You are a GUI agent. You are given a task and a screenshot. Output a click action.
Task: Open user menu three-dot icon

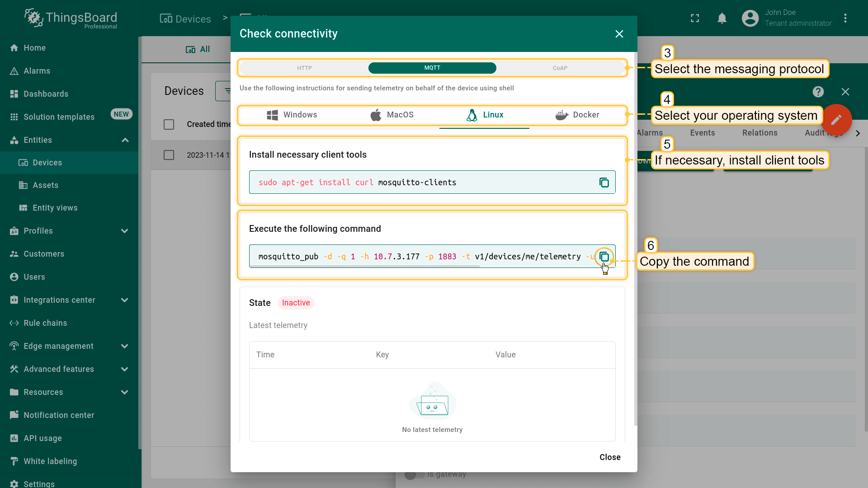pos(845,18)
